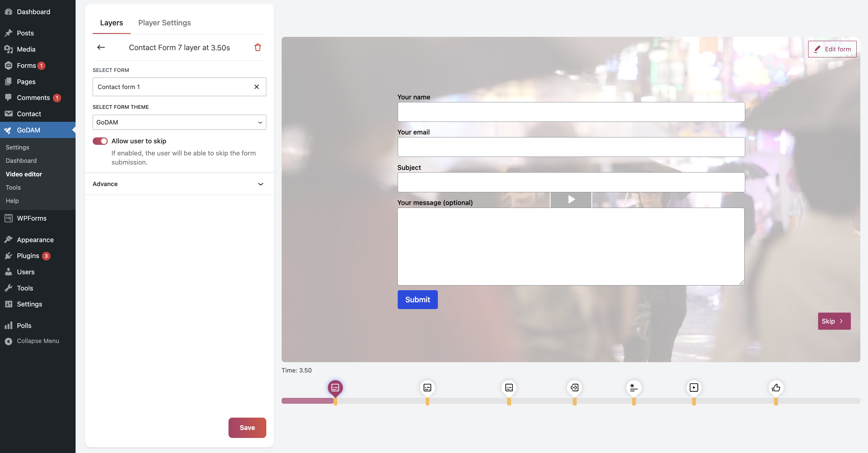This screenshot has height=453, width=868.
Task: Select the CTA layer marker on the timeline
Action: point(575,388)
